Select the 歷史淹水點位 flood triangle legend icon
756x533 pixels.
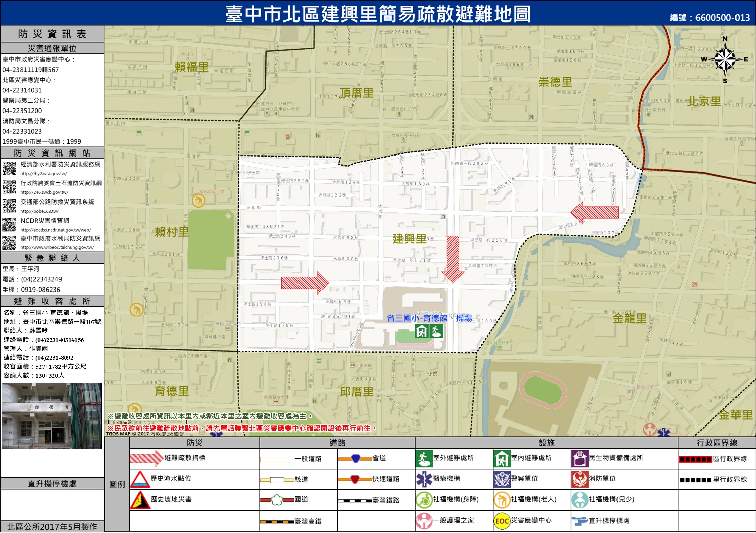tap(140, 479)
